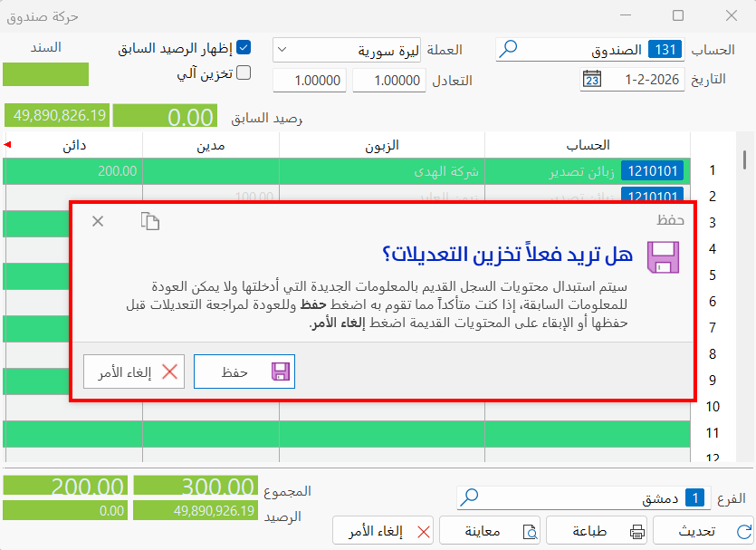756x550 pixels.
Task: Uncheck إظهار الرصيد السابق checkbox
Action: click(x=244, y=48)
